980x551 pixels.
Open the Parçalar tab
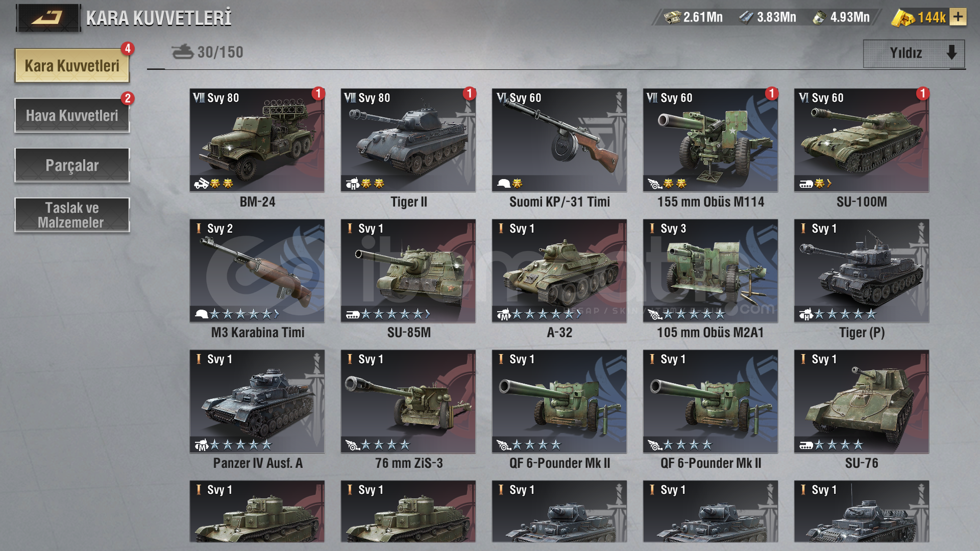click(72, 165)
